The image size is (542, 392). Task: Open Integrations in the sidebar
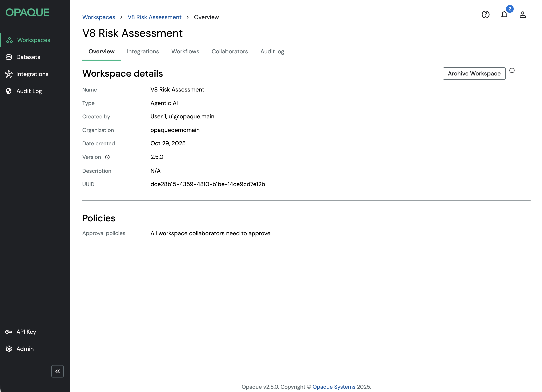click(x=32, y=74)
